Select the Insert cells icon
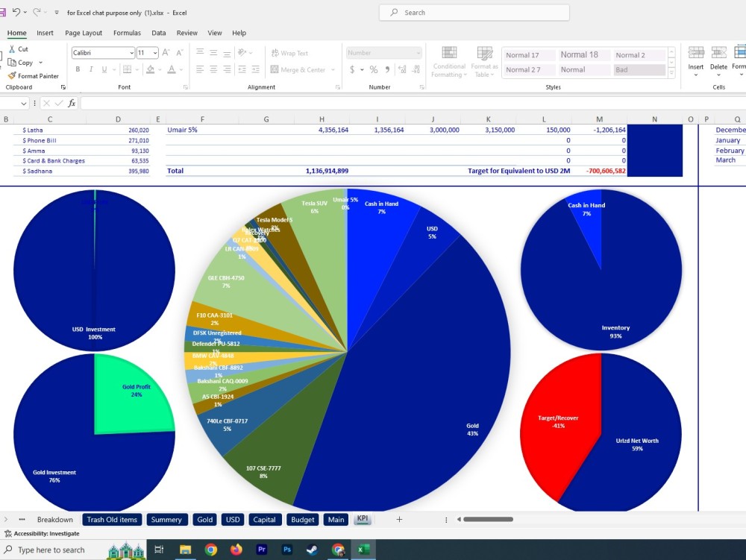The height and width of the screenshot is (560, 746). point(695,56)
